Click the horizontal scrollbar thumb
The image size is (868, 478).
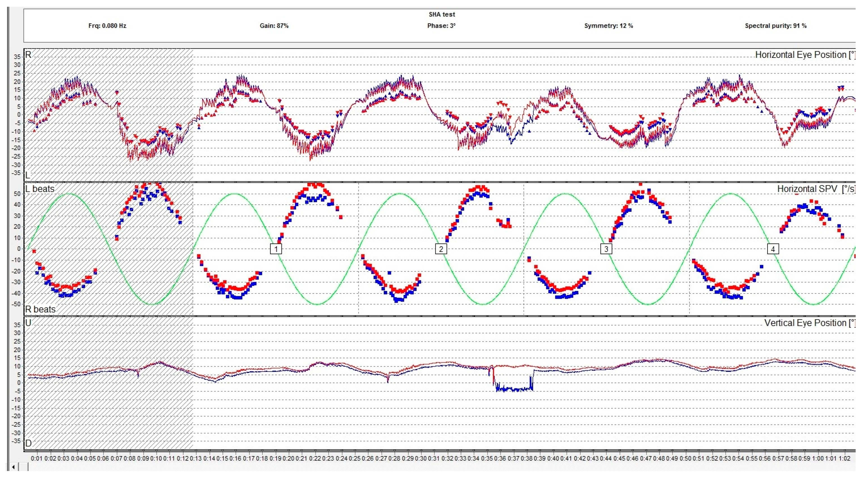[24, 467]
